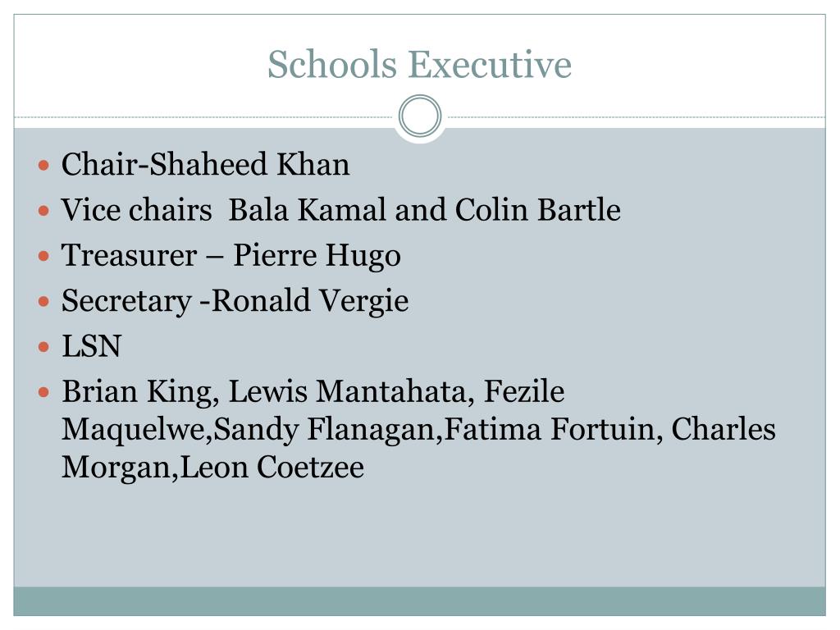Click the name Pierre Hugo
Viewport: 840px width, 630px height.
[317, 256]
